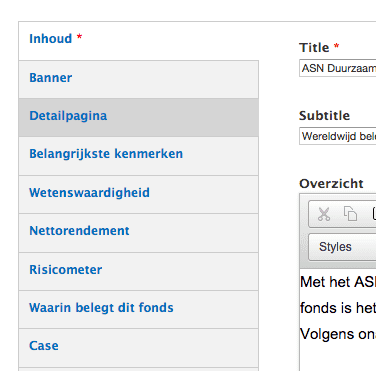The height and width of the screenshot is (371, 376).
Task: Open the Styles dropdown in the editor
Action: (342, 247)
